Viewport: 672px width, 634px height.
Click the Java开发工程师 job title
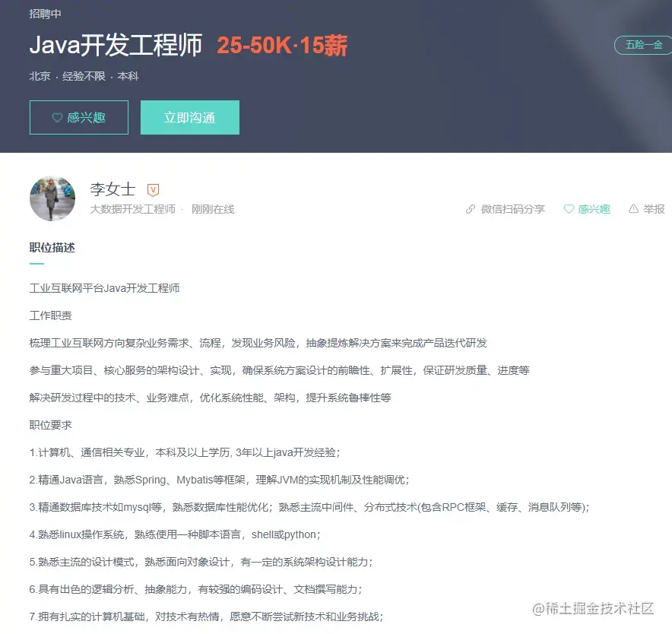click(x=116, y=45)
